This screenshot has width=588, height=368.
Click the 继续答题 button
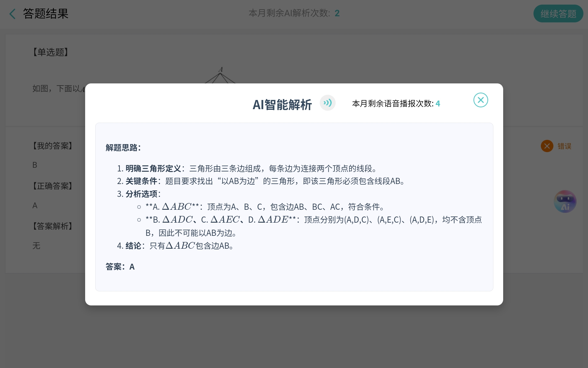tap(558, 14)
